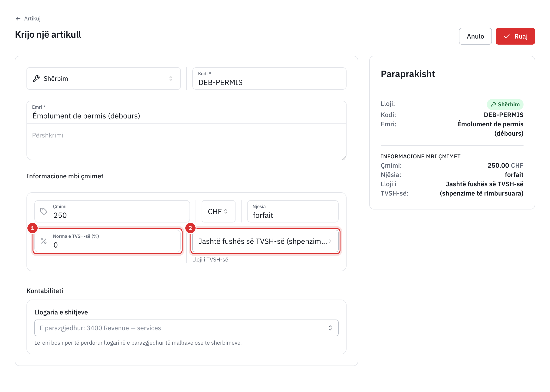The height and width of the screenshot is (392, 550).
Task: Click the checkmark icon on Ruaj button
Action: (x=507, y=36)
